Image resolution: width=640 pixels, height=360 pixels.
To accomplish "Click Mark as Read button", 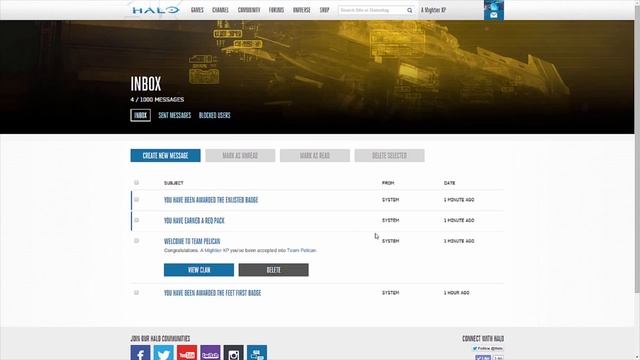I will tap(315, 156).
